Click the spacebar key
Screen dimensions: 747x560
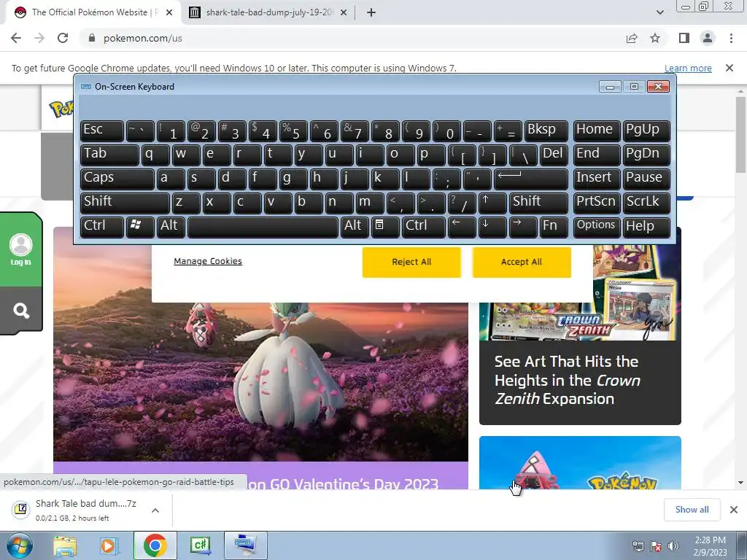(x=263, y=227)
